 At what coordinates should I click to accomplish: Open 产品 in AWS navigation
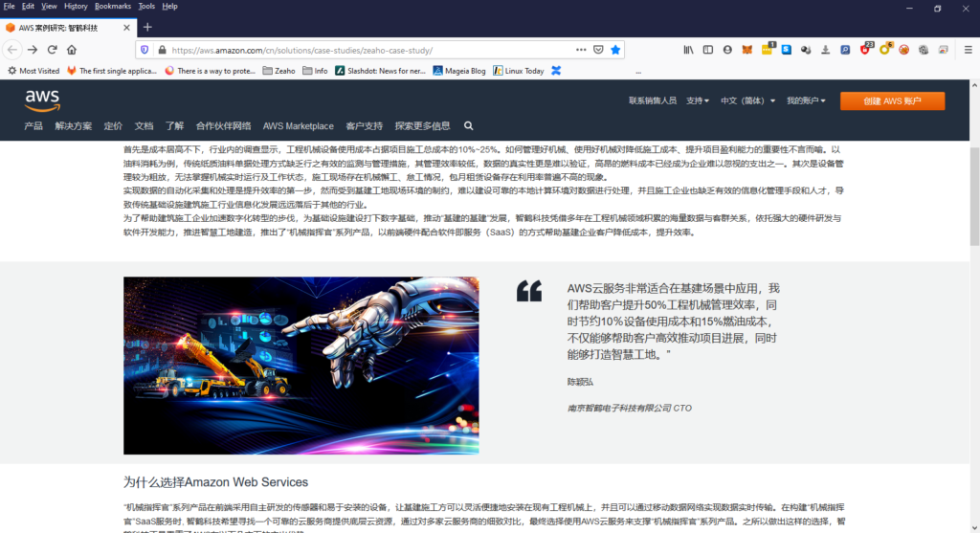pos(33,126)
